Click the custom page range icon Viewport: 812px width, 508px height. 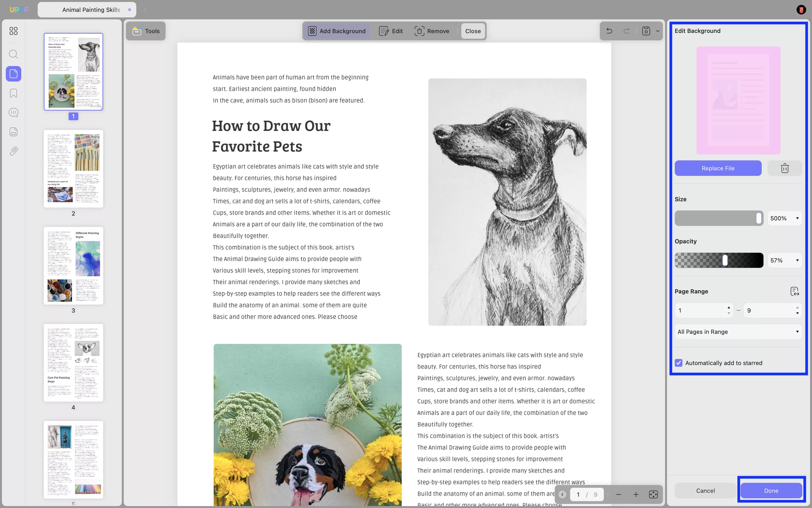pos(795,291)
